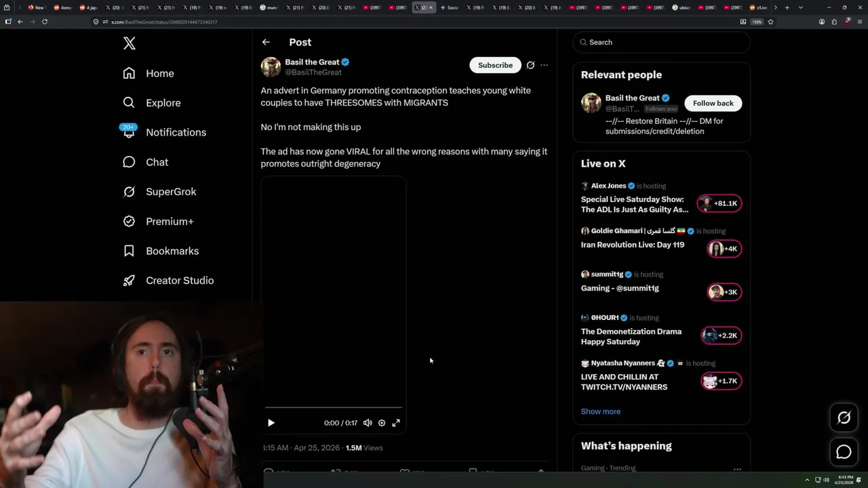This screenshot has width=868, height=488.
Task: Reload the page in browser toolbar
Action: 45,22
